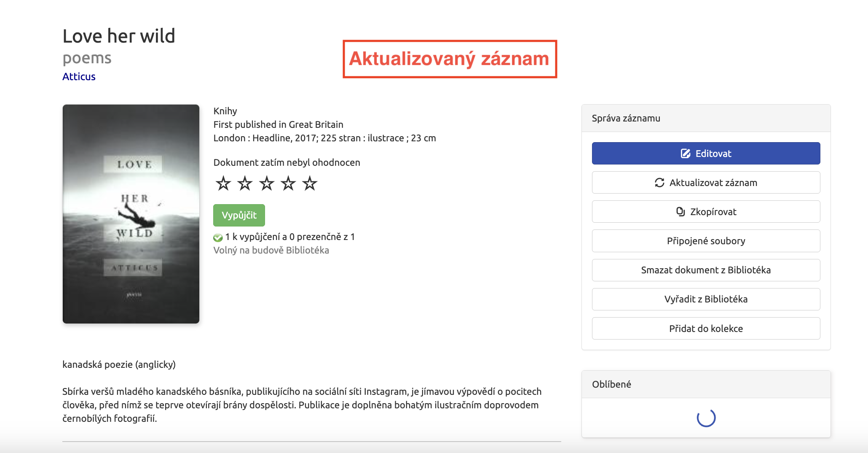Click the 'Oblíbené' panel header

[706, 384]
